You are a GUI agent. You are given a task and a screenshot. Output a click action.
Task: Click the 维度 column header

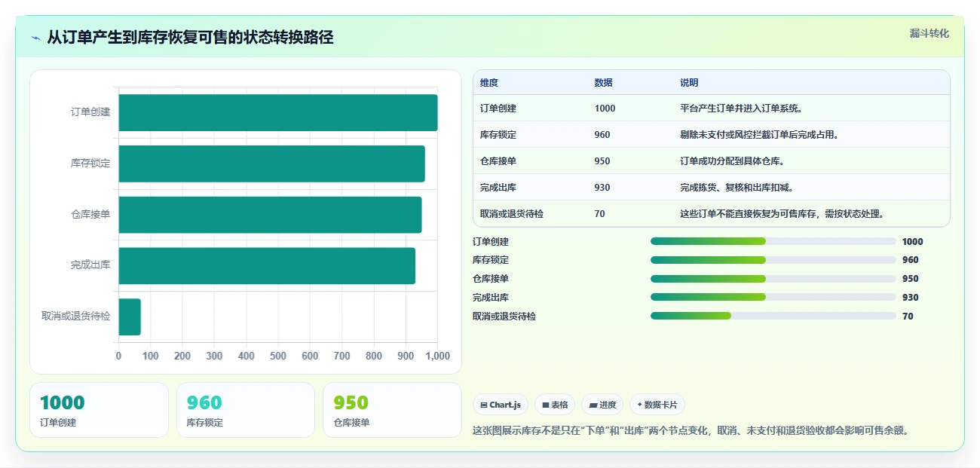pos(489,83)
